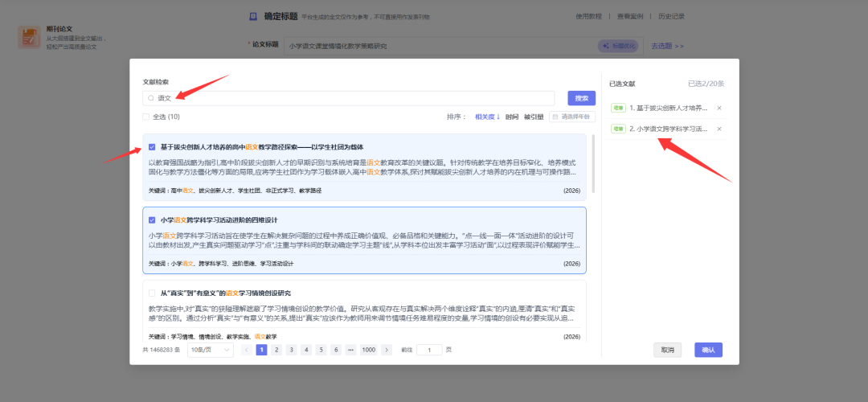Click 确认 to confirm selected references
868x402 pixels.
pyautogui.click(x=709, y=350)
